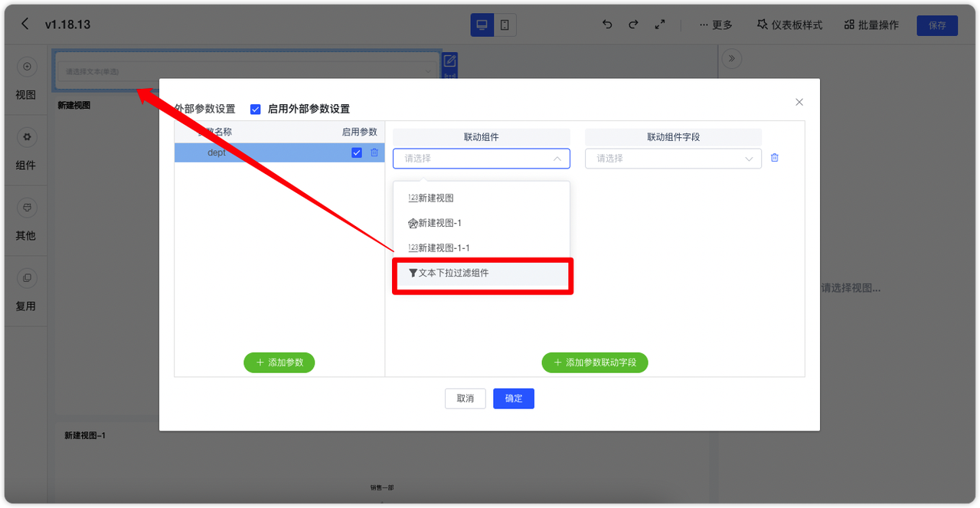Click the 联动组件字段 column header

[674, 137]
